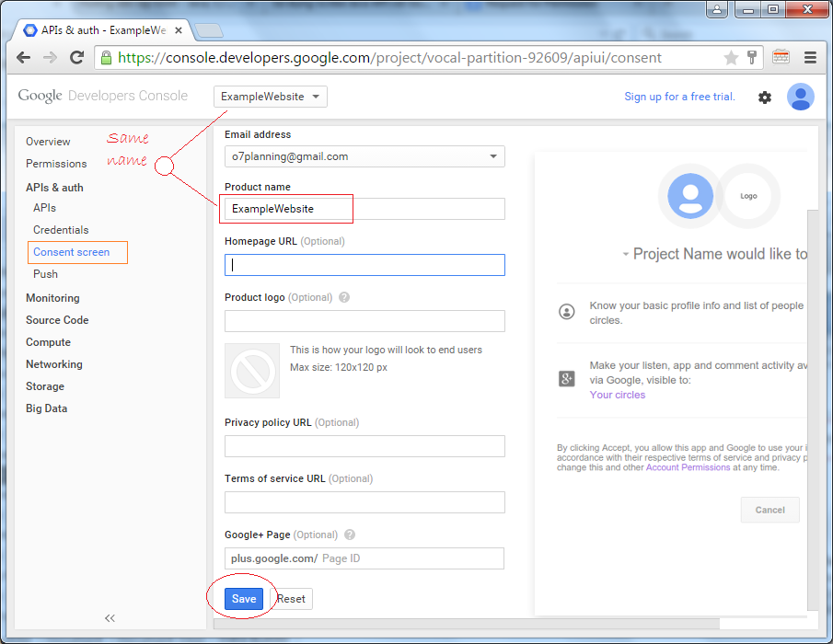Click the green padlock security icon

tap(106, 57)
